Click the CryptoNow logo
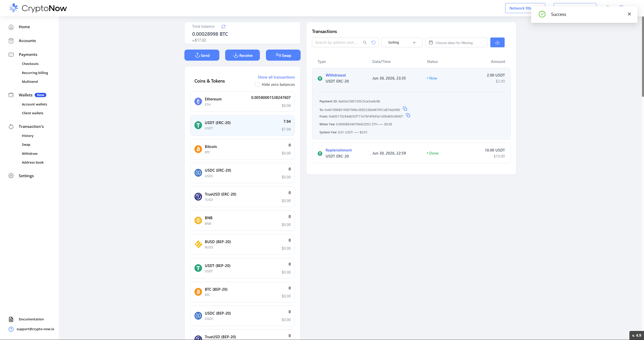The width and height of the screenshot is (644, 340). [x=38, y=8]
